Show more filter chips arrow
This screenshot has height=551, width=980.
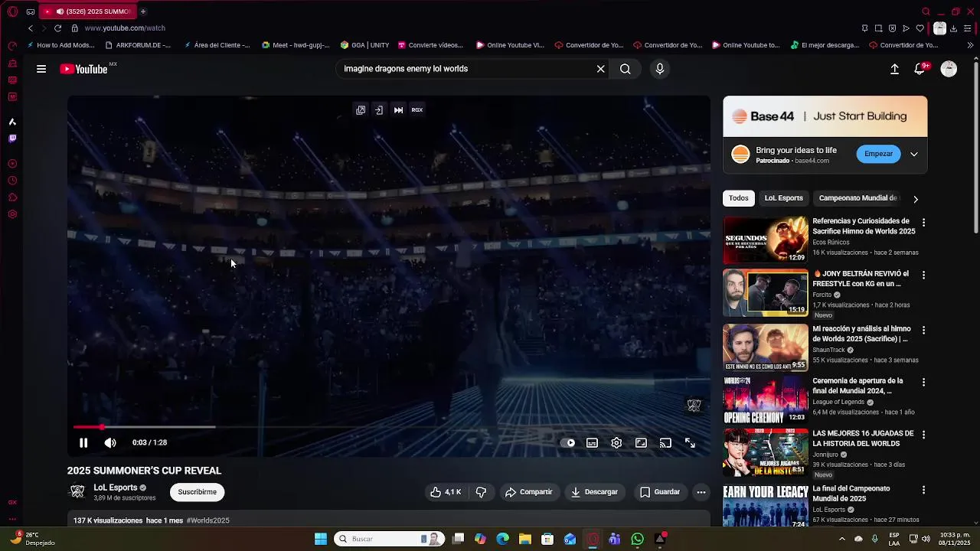pyautogui.click(x=916, y=199)
